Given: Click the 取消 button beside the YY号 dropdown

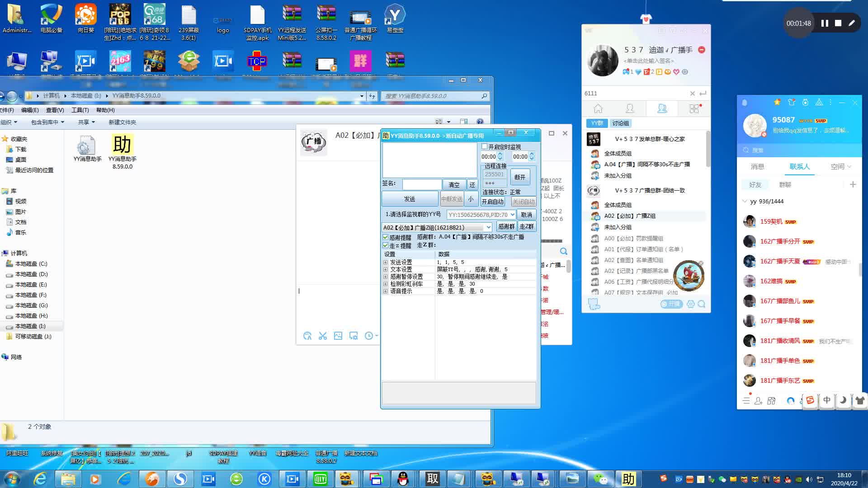Looking at the screenshot, I should (526, 215).
